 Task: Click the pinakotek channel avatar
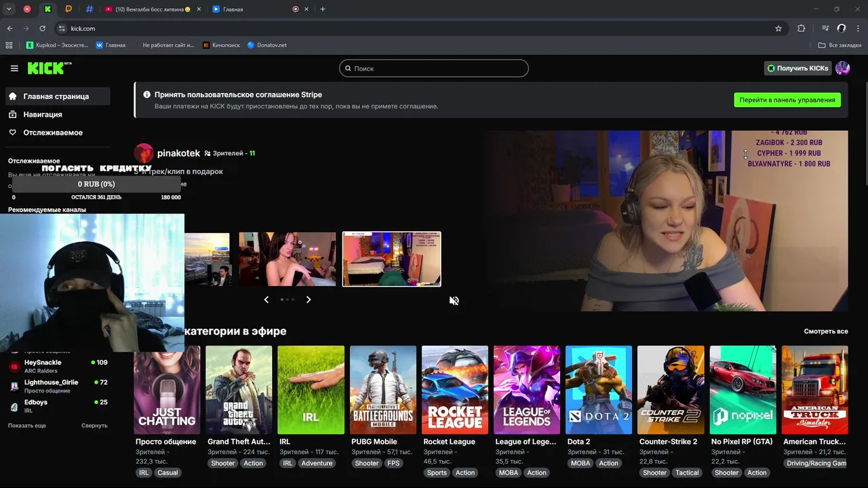coord(144,153)
